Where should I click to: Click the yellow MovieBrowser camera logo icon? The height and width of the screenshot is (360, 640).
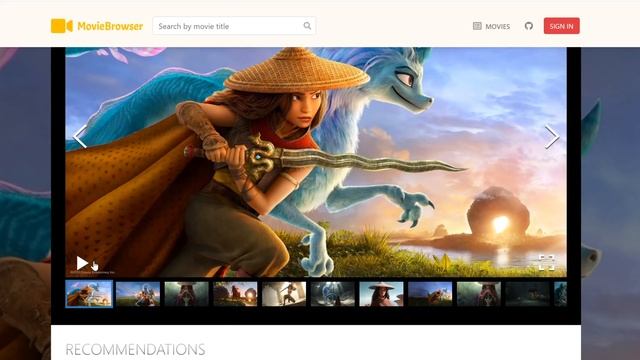pos(62,26)
